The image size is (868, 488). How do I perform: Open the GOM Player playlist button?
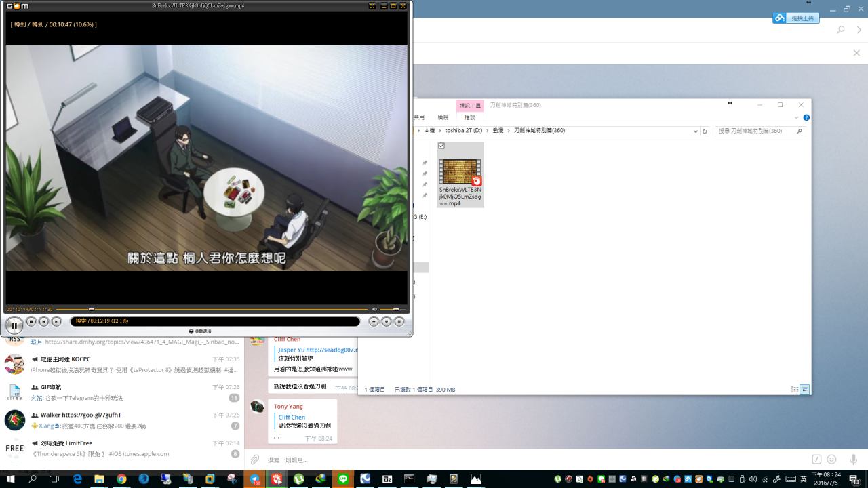click(x=399, y=321)
